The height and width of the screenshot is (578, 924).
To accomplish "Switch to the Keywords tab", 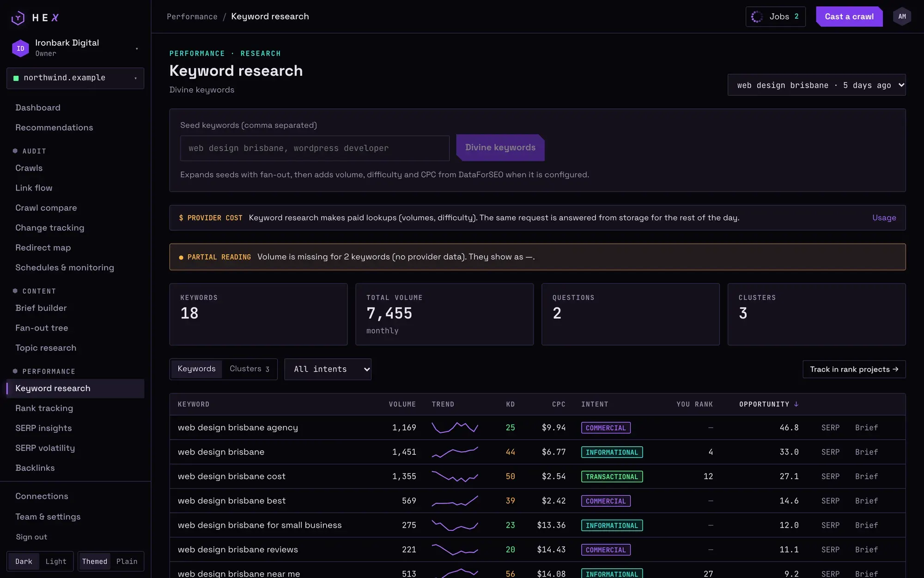I will [x=196, y=369].
